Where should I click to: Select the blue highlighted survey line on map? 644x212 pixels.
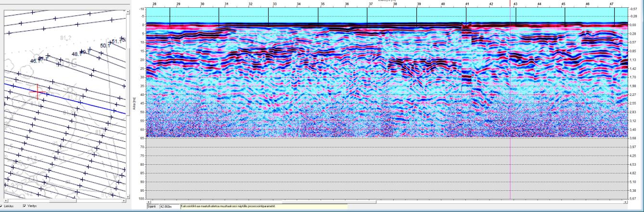coord(64,98)
